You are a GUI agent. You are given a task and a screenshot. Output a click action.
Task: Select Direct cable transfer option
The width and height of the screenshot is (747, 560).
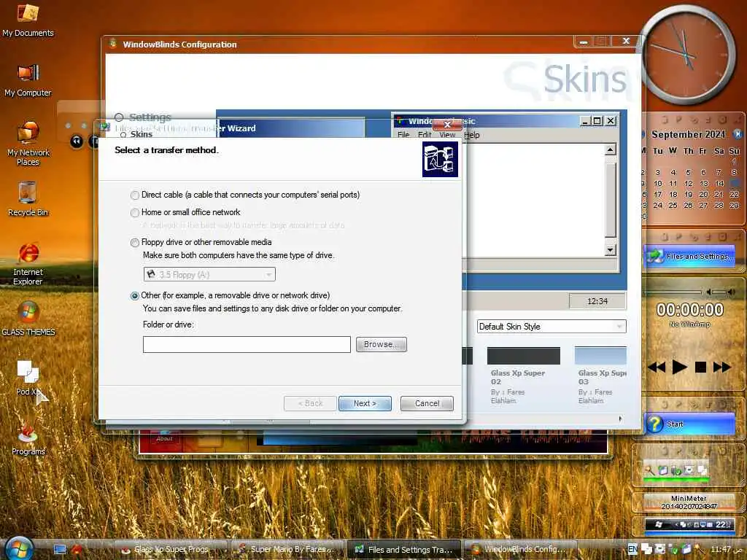(135, 195)
